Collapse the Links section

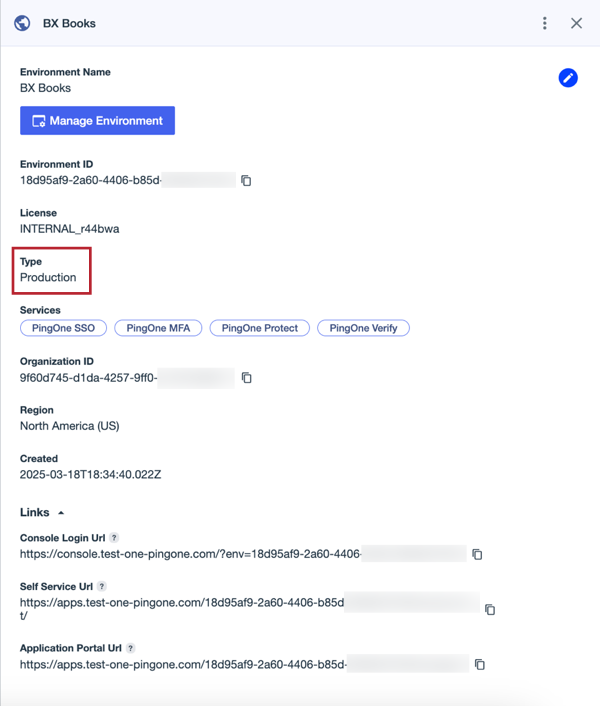coord(61,513)
